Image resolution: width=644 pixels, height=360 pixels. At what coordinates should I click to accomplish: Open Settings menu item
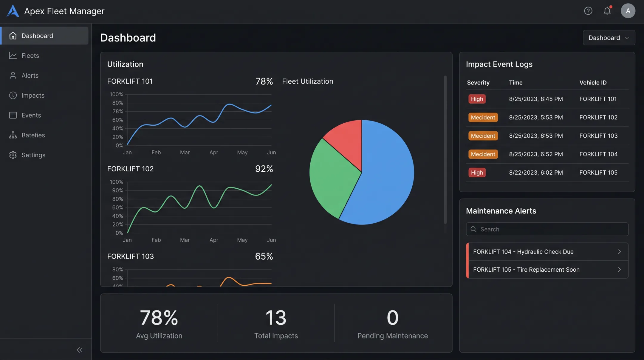point(45,155)
